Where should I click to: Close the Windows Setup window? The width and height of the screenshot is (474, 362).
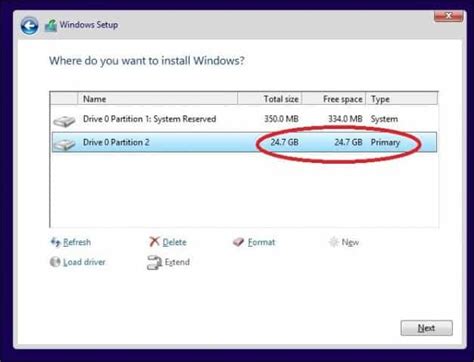pyautogui.click(x=448, y=16)
